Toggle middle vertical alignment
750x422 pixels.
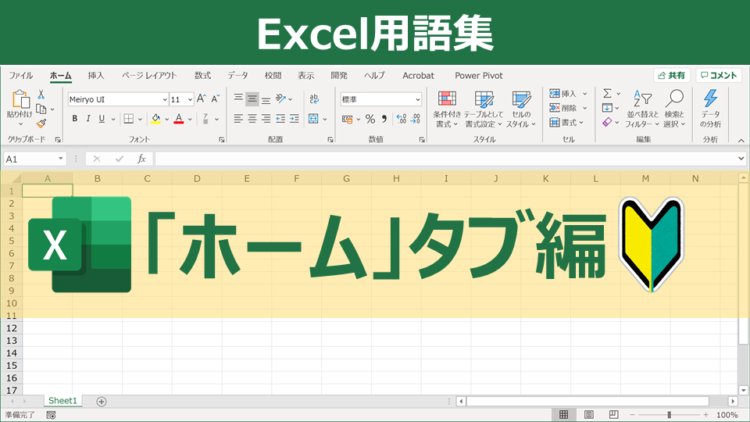(252, 99)
